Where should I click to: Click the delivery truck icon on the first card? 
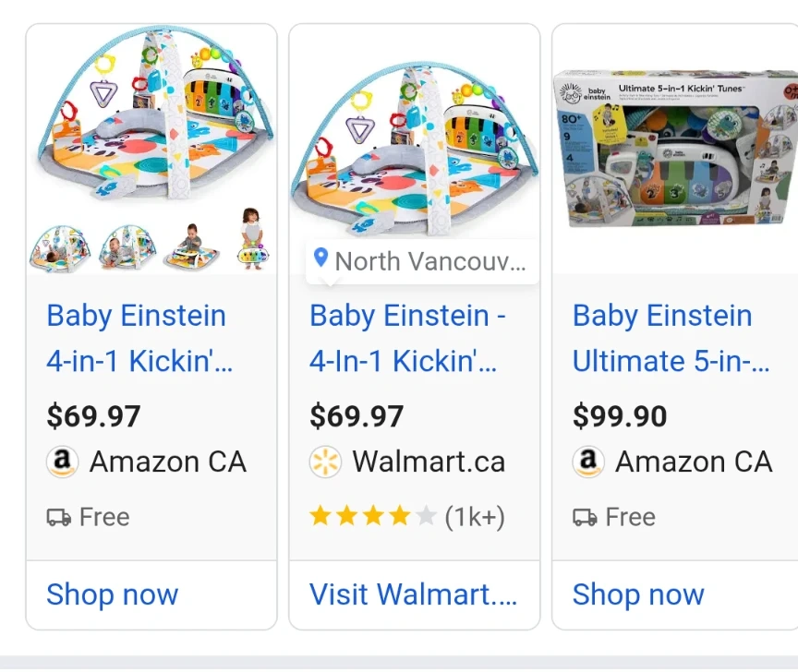coord(59,517)
